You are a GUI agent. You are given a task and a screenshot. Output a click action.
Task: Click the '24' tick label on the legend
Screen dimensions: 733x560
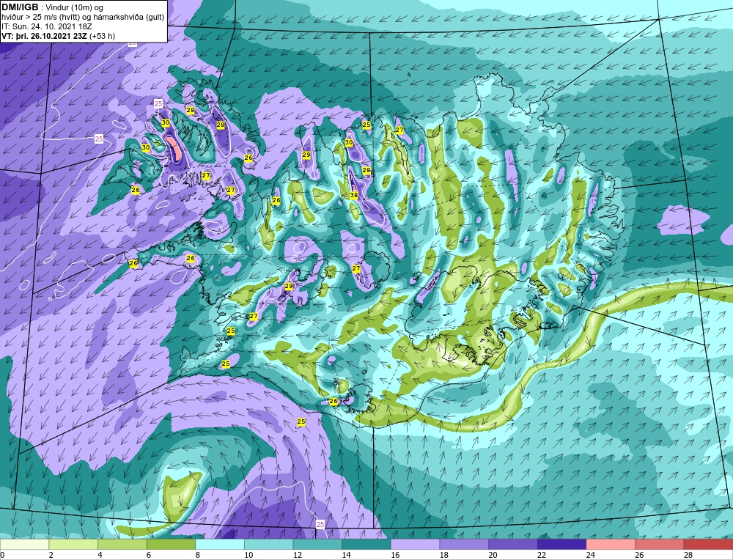click(x=590, y=555)
